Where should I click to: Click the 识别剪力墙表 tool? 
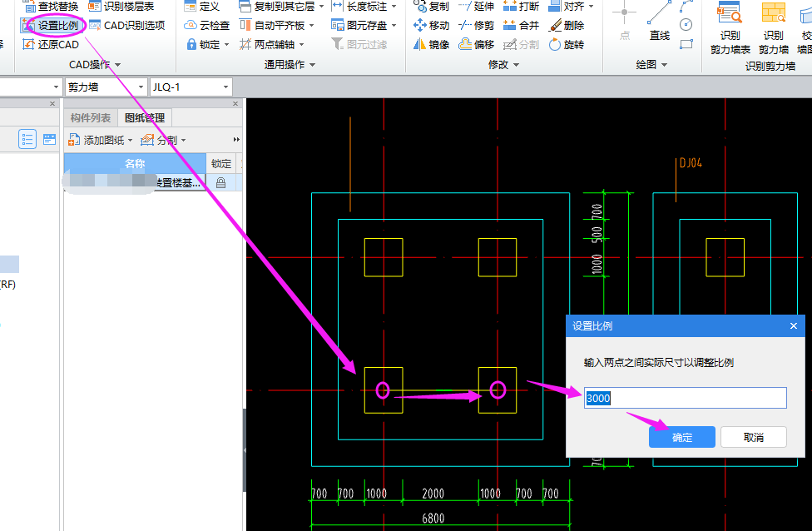(730, 28)
